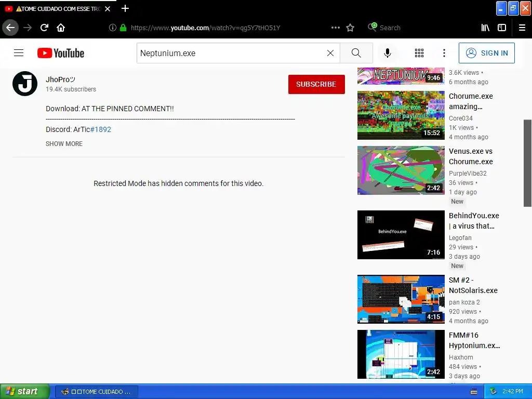Show site information icon in address bar
This screenshot has height=399, width=532.
(x=113, y=28)
